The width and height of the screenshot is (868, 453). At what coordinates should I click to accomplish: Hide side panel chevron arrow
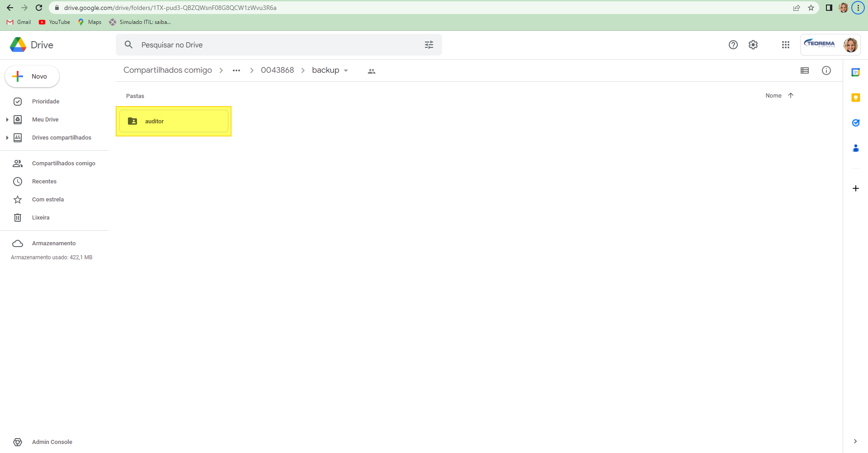click(x=855, y=441)
